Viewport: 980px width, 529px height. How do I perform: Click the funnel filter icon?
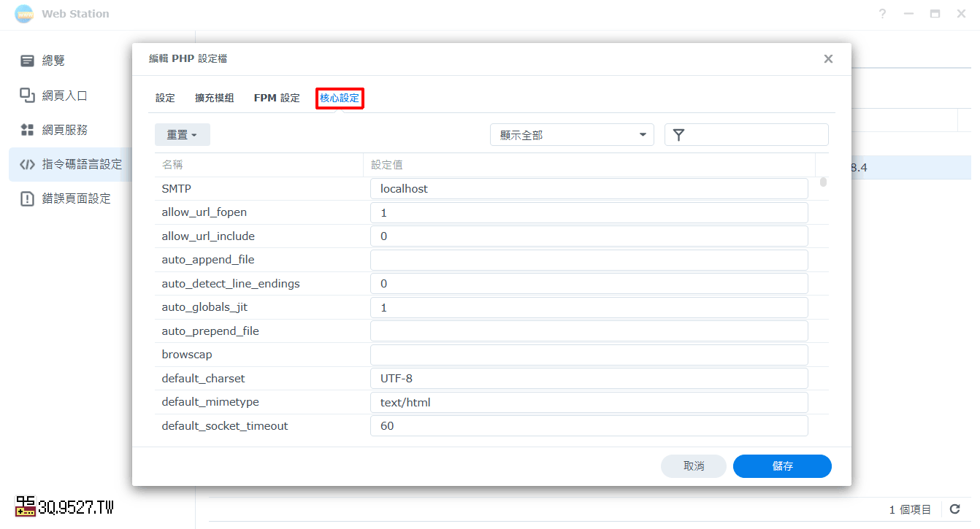coord(678,135)
